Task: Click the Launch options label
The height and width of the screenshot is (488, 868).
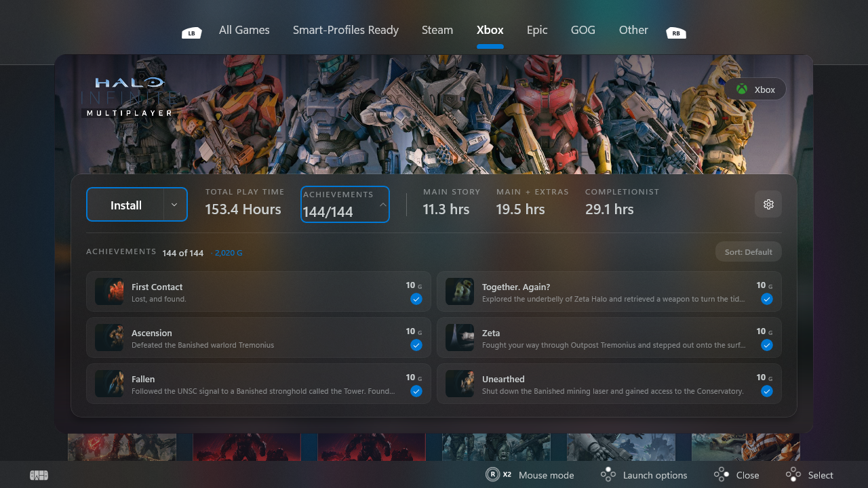Action: [655, 475]
